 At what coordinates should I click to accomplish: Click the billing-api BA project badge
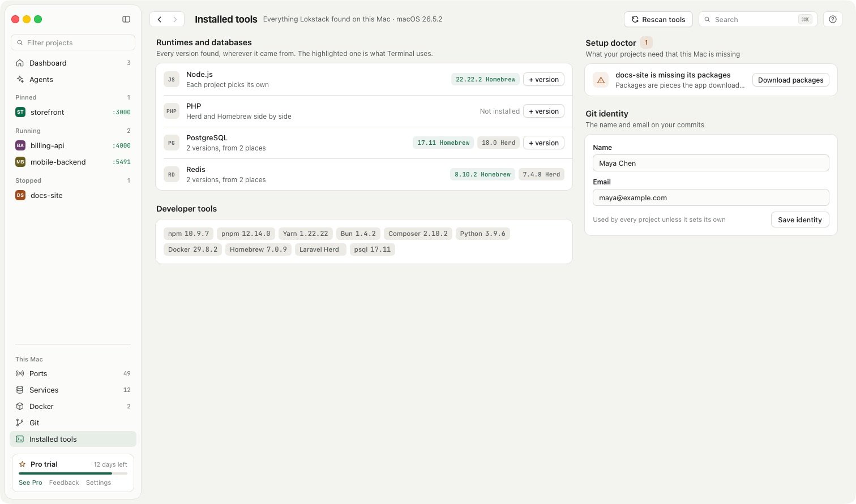[20, 145]
